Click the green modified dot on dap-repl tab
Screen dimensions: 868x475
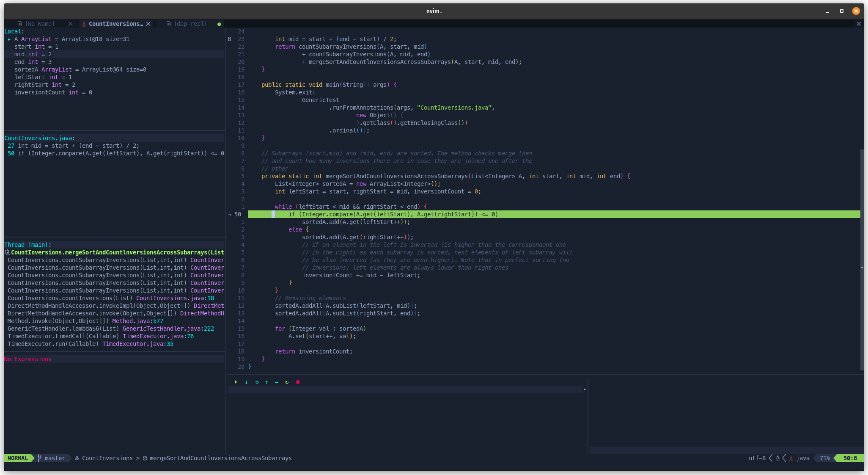(219, 24)
